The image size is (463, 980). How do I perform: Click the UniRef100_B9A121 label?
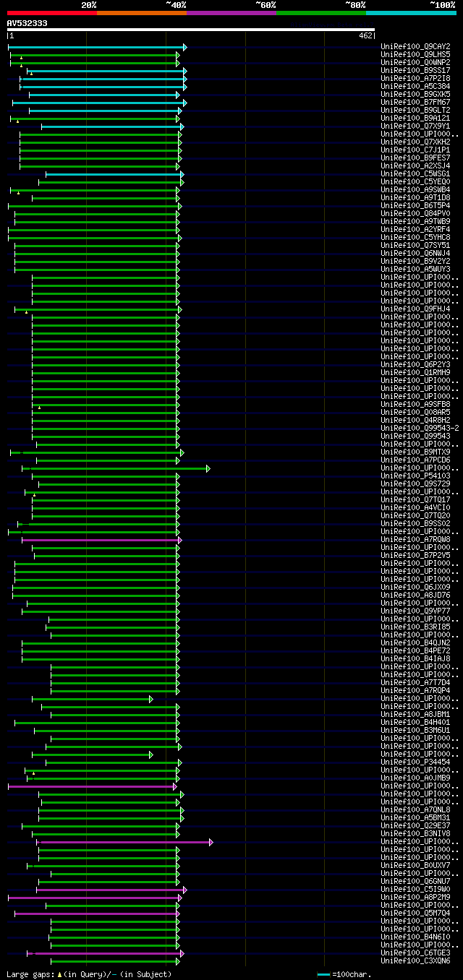[x=415, y=119]
